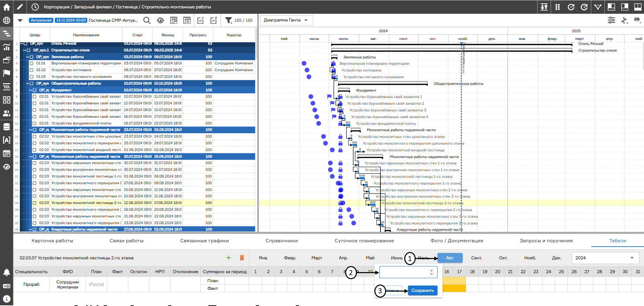Collapse the Фундамент group
Viewport: 644px width, 306px height.
coord(31,90)
